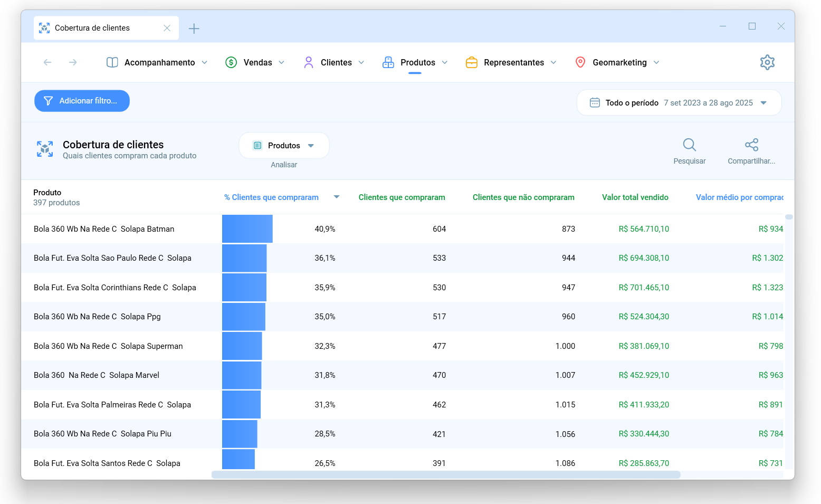Open a new tab with plus icon
The width and height of the screenshot is (821, 504).
pos(194,28)
